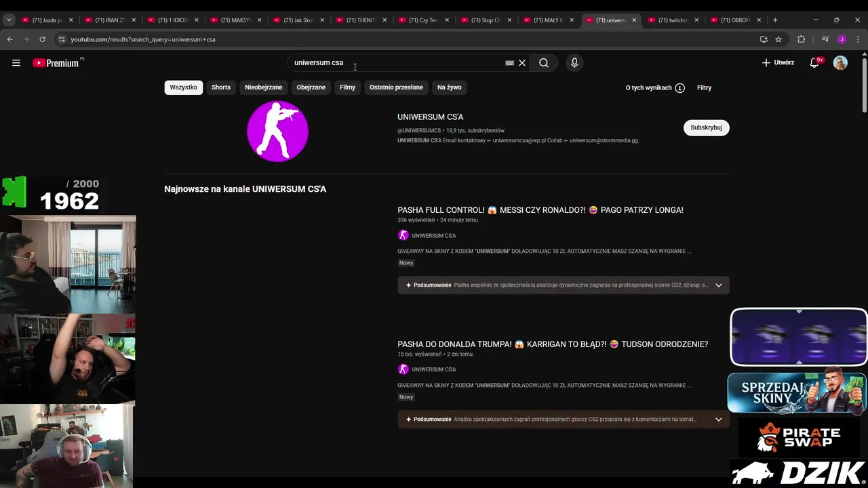
Task: Open O tych wynikach info
Action: [x=655, y=87]
